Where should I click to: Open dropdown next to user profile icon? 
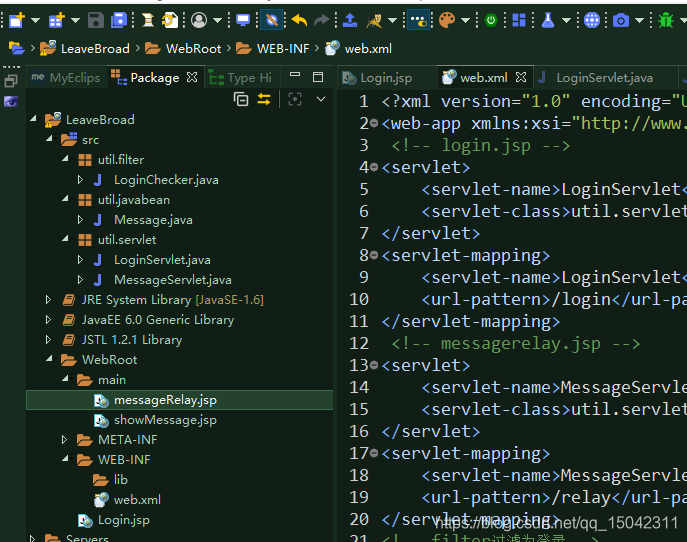[x=217, y=21]
